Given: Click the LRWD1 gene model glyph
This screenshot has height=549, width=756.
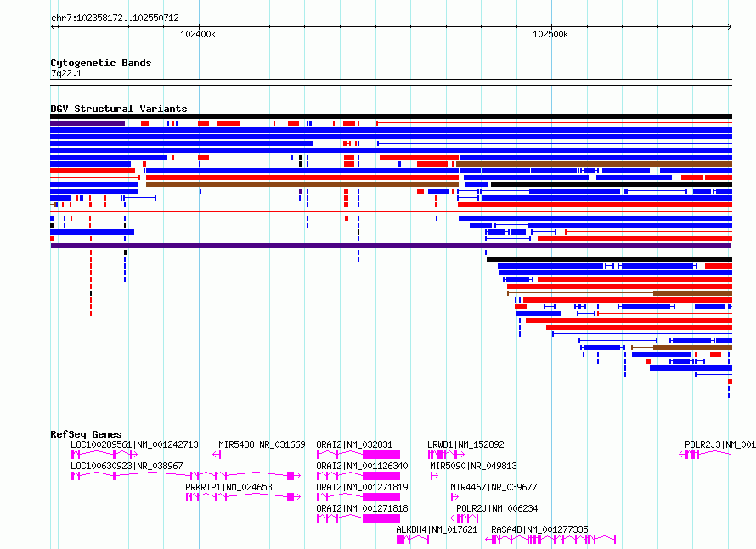Looking at the screenshot, I should pyautogui.click(x=446, y=455).
